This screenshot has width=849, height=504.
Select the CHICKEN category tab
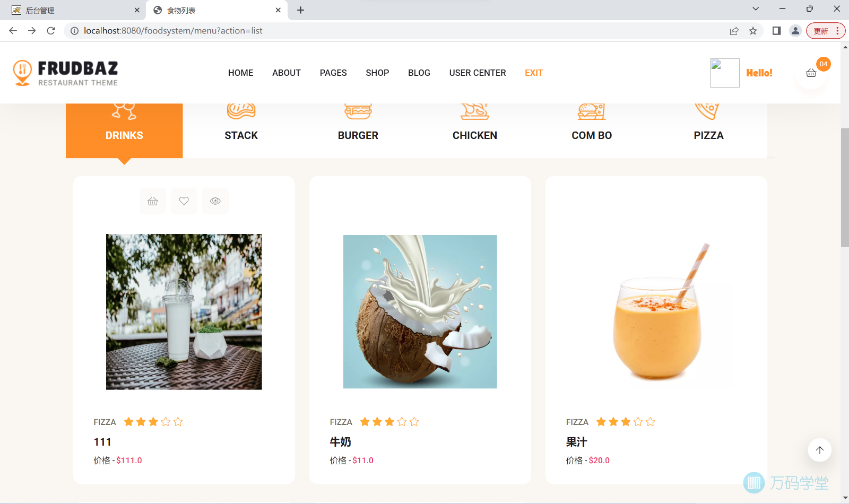(475, 130)
